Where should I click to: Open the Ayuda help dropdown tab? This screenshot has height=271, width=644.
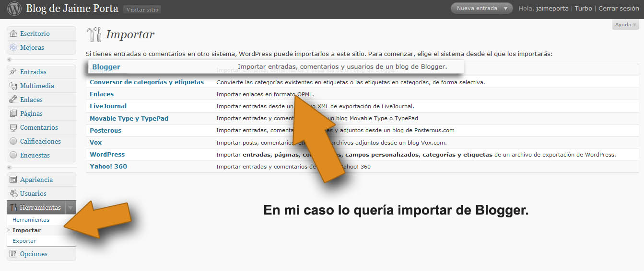625,24
